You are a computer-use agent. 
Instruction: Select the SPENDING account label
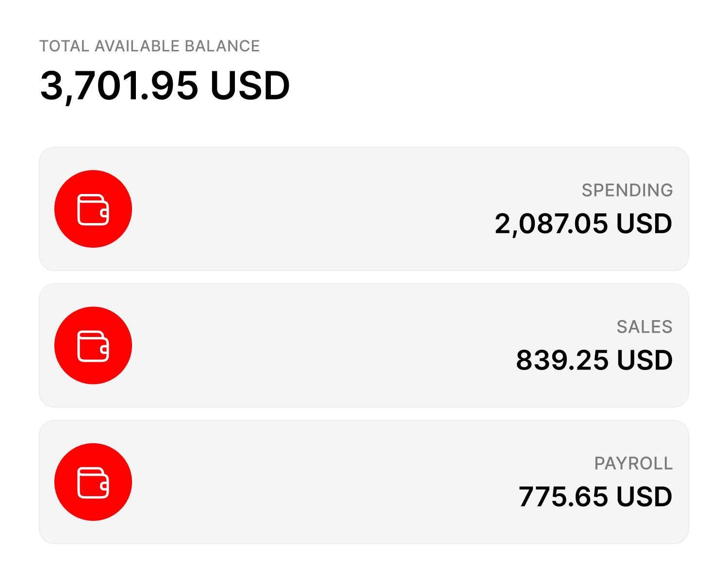(x=627, y=191)
